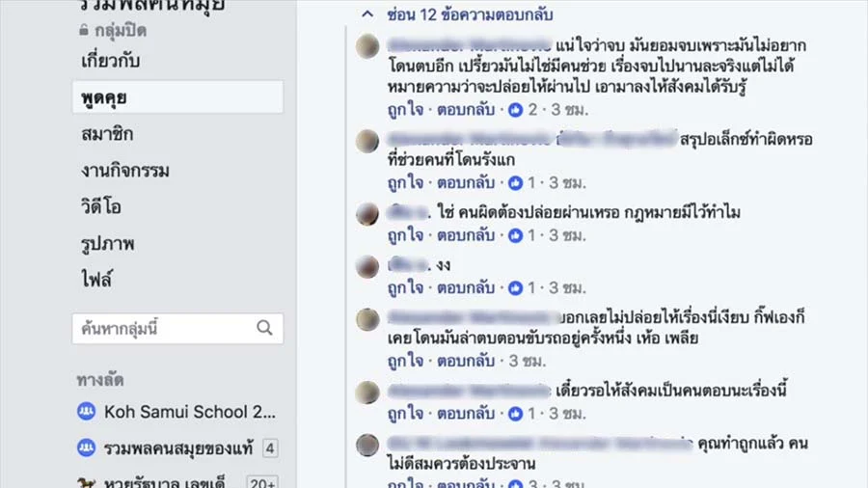Click the ค้นหากลุ่มนี้ search field
This screenshot has width=868, height=488.
pyautogui.click(x=177, y=328)
